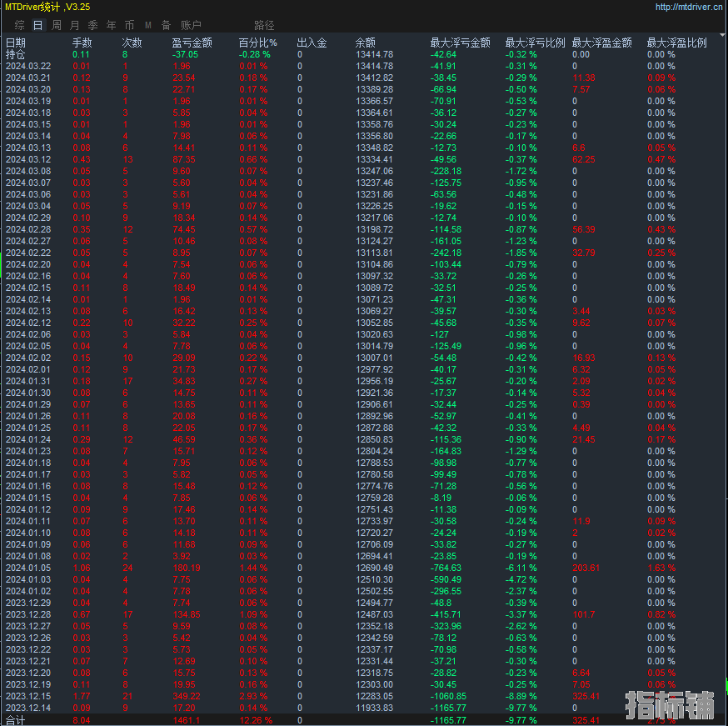Click the total profit value 1461.1

[187, 720]
